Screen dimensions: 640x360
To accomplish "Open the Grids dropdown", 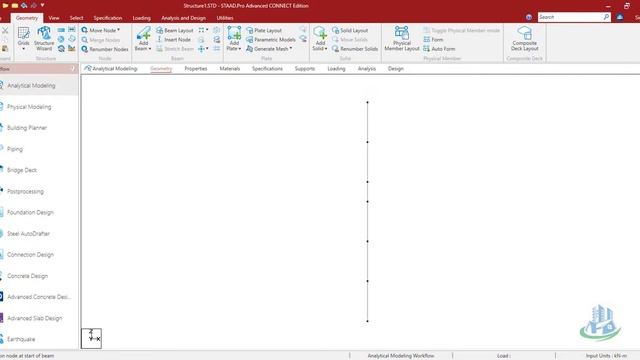I will click(23, 38).
